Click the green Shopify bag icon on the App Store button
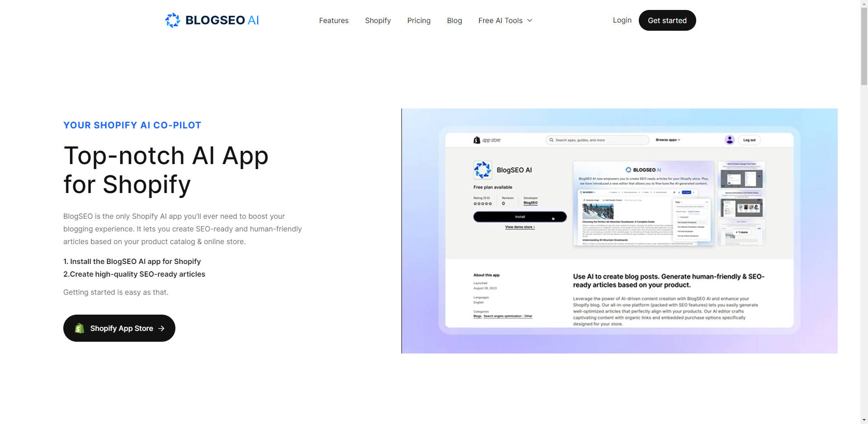Image resolution: width=868 pixels, height=424 pixels. (x=80, y=328)
